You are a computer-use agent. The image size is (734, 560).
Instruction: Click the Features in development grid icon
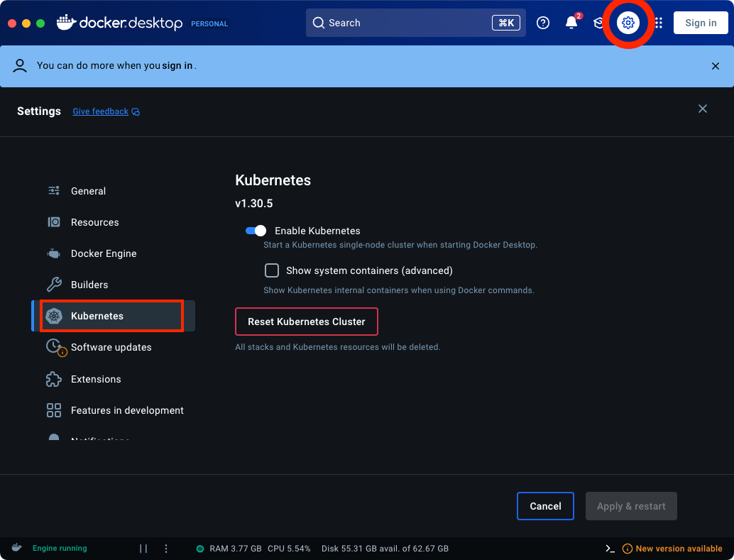point(54,410)
